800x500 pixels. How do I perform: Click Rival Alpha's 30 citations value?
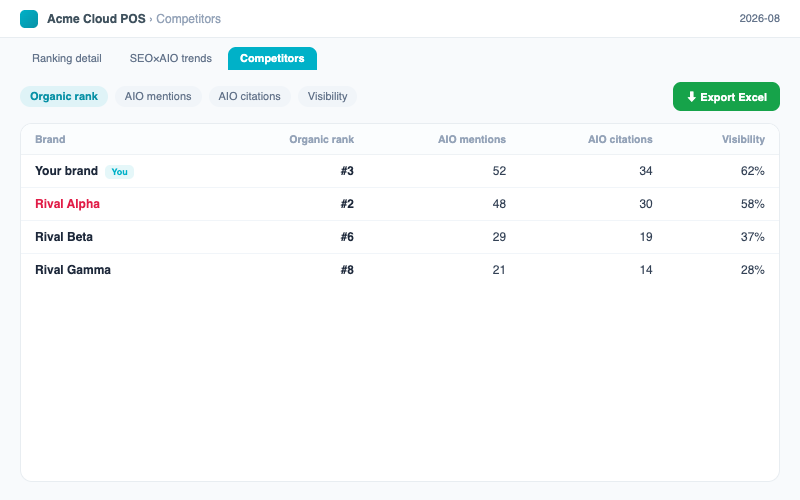pos(645,204)
